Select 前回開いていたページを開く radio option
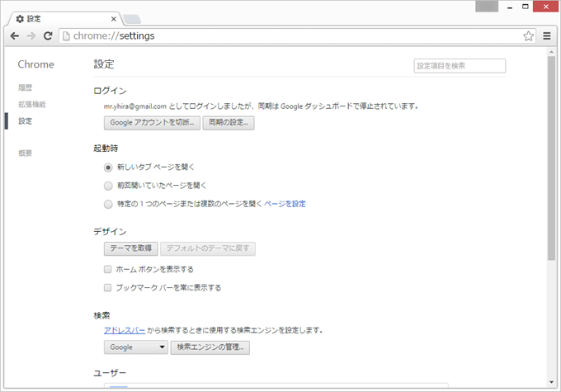 (x=108, y=186)
